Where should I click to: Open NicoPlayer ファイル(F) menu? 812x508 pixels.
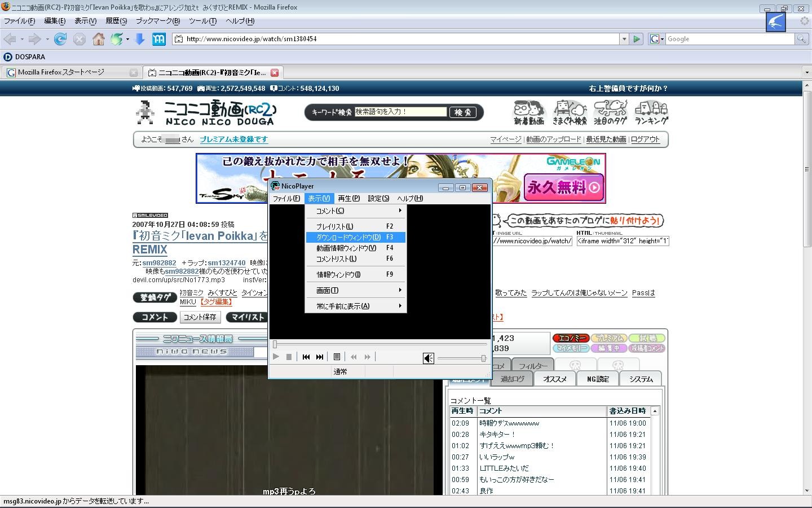click(286, 198)
